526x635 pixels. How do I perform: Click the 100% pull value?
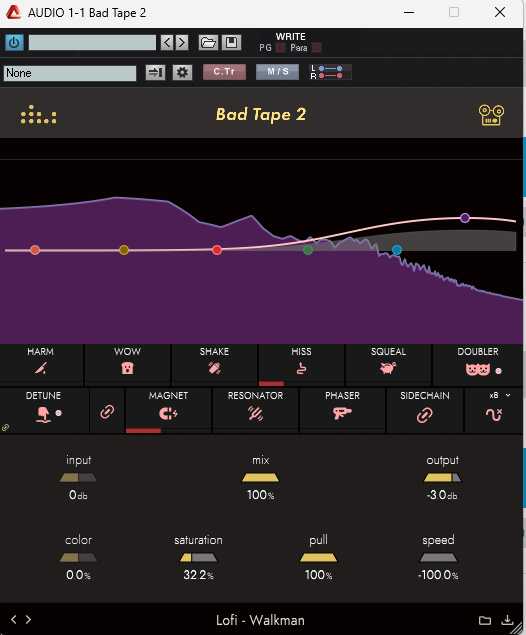coord(318,575)
